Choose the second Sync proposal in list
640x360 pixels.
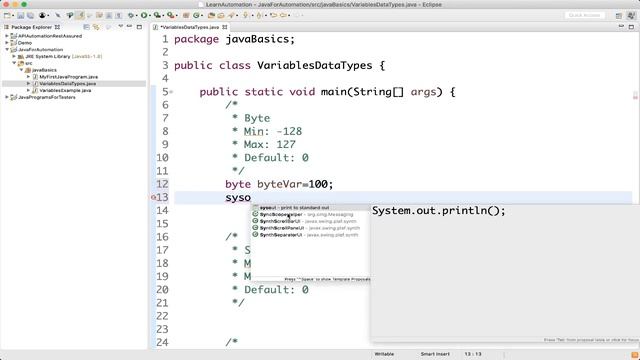click(311, 214)
